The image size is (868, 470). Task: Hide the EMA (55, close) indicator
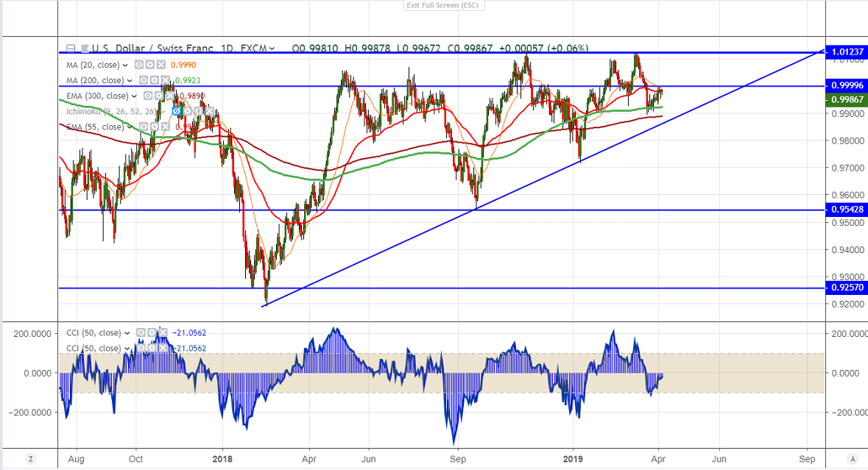(144, 127)
